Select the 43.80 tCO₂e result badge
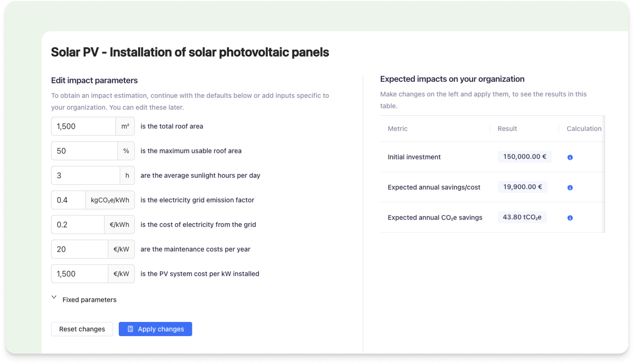 522,217
